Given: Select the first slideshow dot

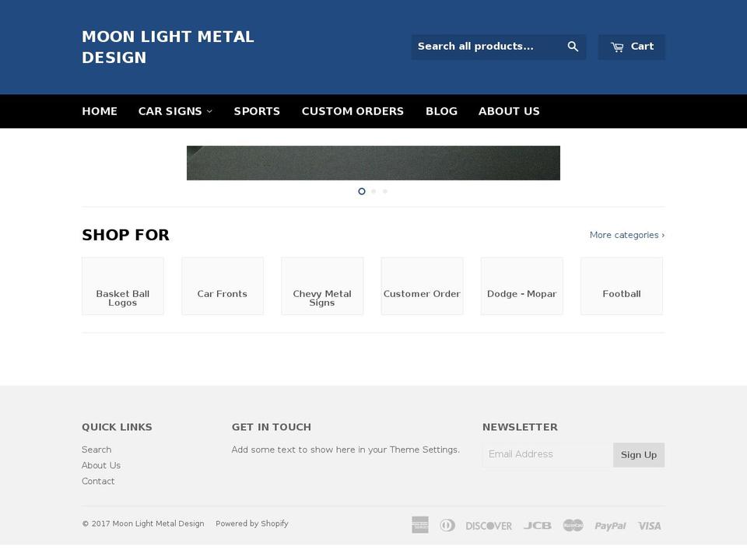Looking at the screenshot, I should (x=362, y=191).
